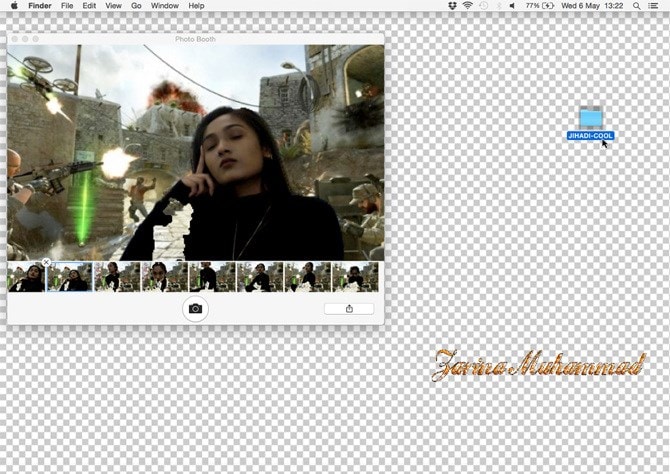Select the JIHADI-COOL folder icon
This screenshot has width=670, height=474.
click(x=591, y=117)
